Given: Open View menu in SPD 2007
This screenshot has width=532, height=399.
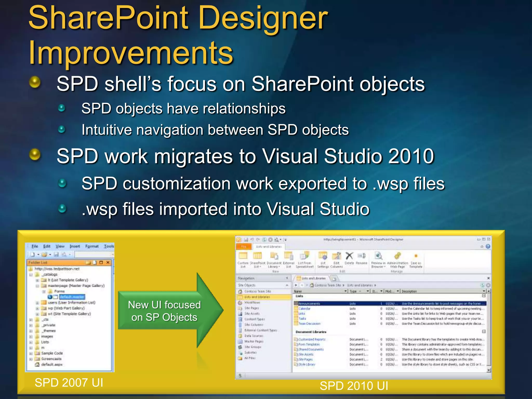Looking at the screenshot, I should coord(60,246).
